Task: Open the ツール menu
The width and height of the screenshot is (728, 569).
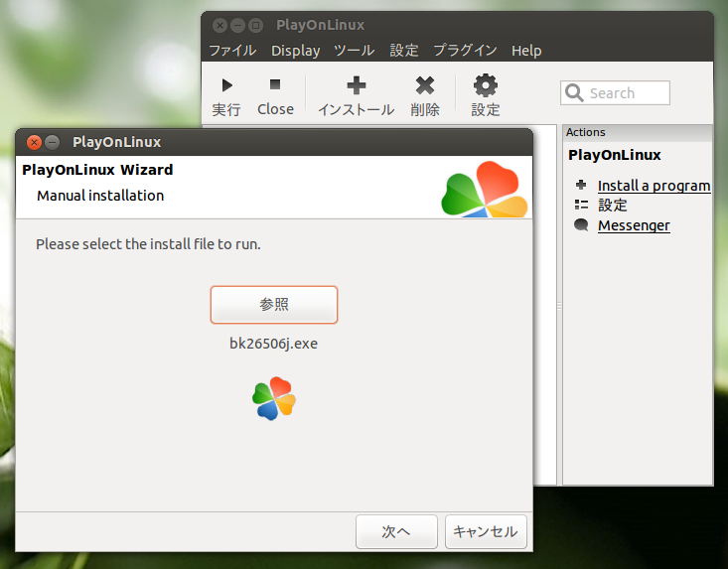Action: pos(355,50)
